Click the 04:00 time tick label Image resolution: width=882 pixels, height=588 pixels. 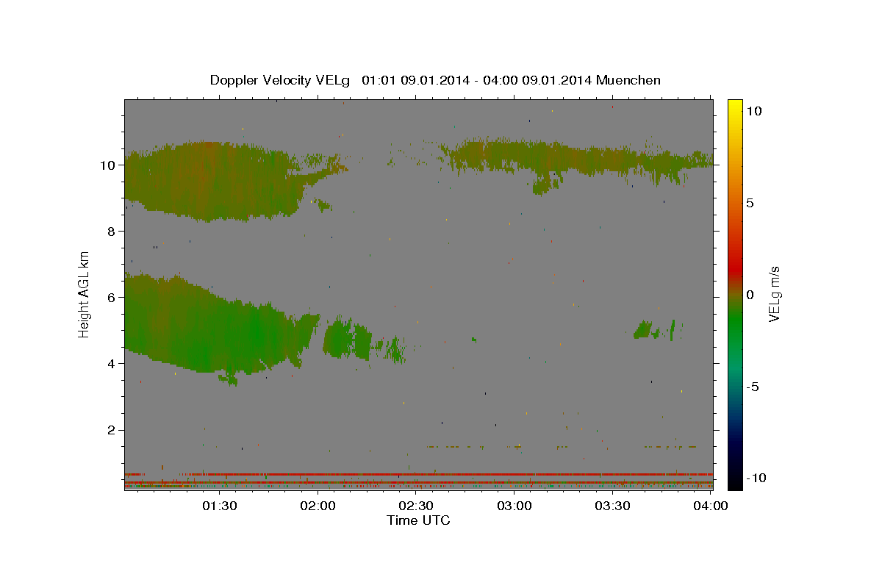pos(711,506)
